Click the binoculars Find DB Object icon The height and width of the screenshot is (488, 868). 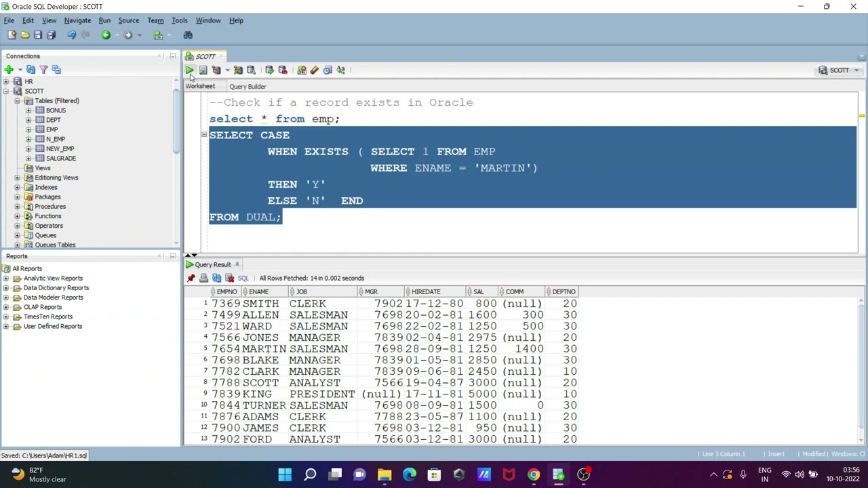pos(188,35)
